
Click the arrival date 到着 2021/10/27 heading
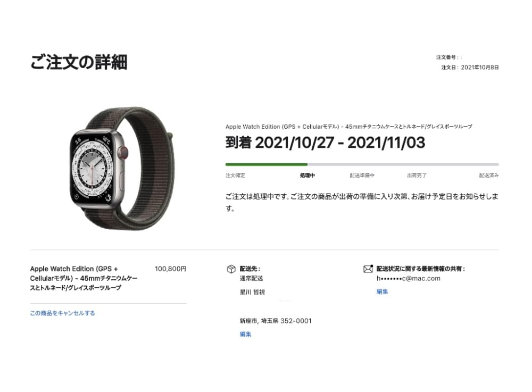[325, 143]
